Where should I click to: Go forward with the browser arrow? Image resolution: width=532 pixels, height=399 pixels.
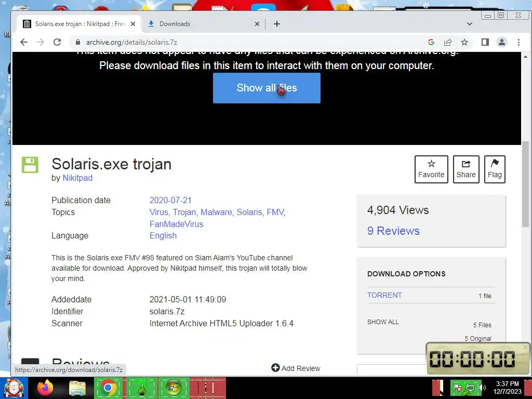pos(41,42)
